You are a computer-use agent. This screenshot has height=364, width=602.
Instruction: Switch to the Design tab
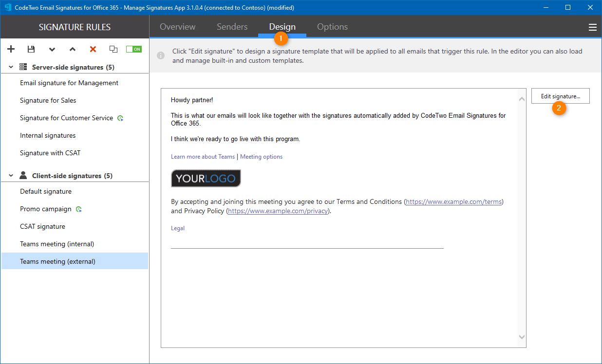[282, 27]
